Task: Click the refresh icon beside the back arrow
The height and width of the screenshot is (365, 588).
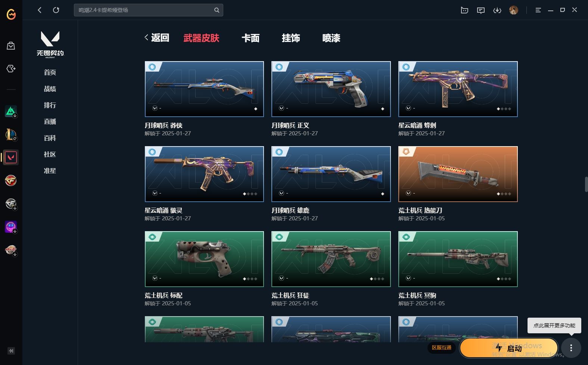Action: coord(56,10)
